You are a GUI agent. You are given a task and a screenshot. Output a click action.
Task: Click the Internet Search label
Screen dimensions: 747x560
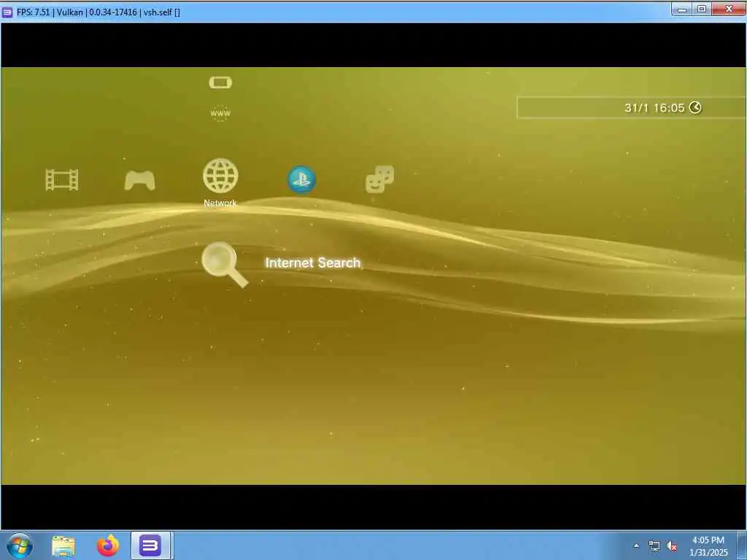coord(312,262)
